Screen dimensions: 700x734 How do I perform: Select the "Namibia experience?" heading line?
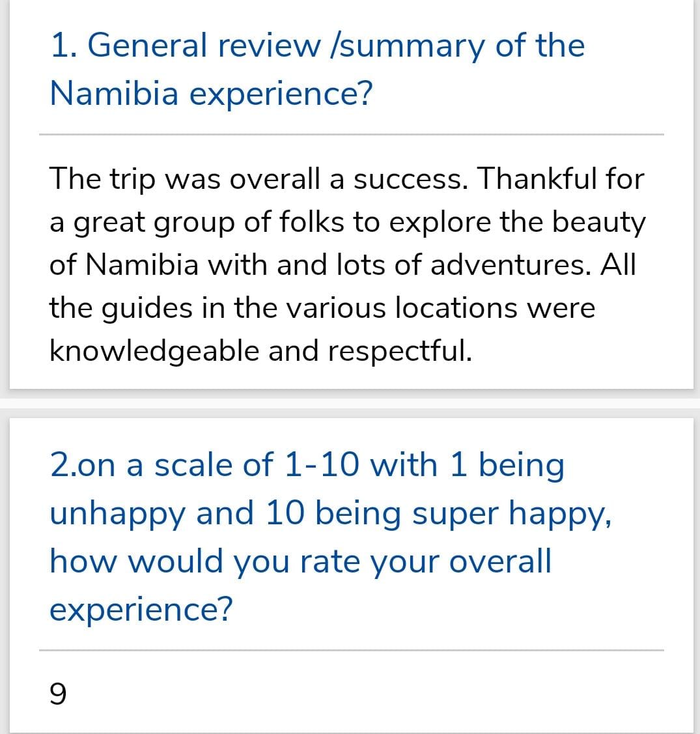(211, 92)
